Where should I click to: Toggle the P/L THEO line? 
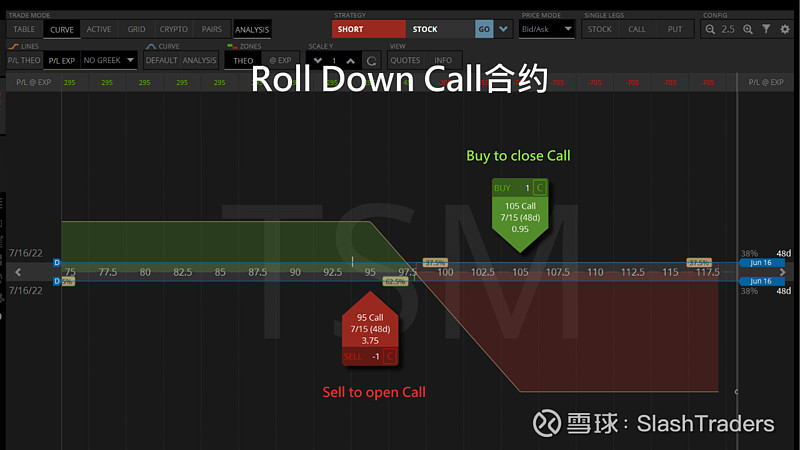click(x=24, y=60)
